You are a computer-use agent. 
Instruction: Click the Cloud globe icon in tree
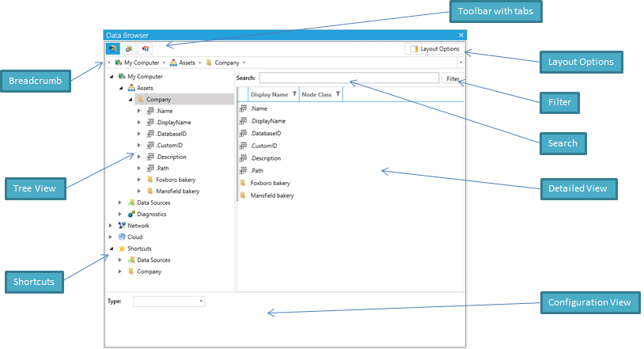pos(121,237)
